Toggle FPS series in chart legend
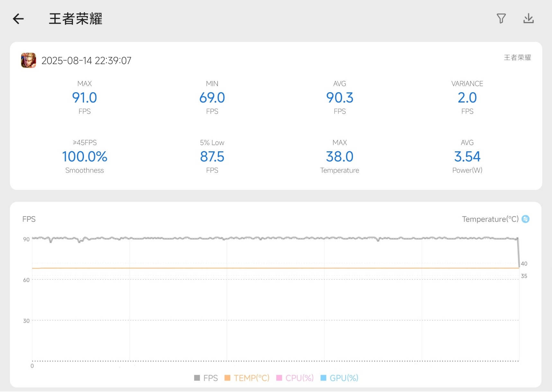 [x=206, y=378]
